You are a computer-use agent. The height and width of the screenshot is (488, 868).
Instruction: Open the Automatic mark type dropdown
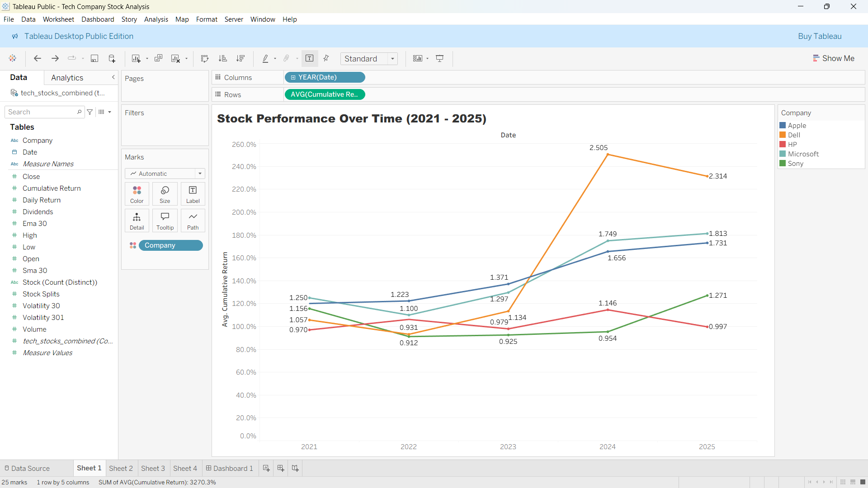click(165, 174)
